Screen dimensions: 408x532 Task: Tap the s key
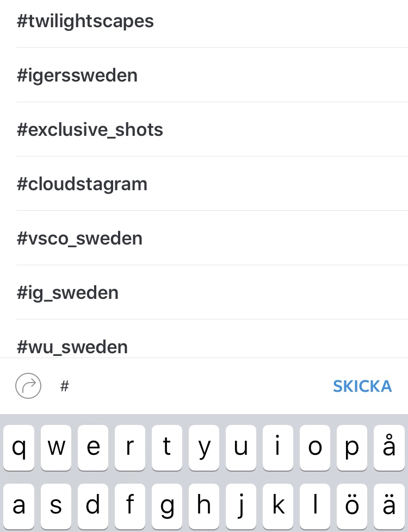tap(55, 506)
